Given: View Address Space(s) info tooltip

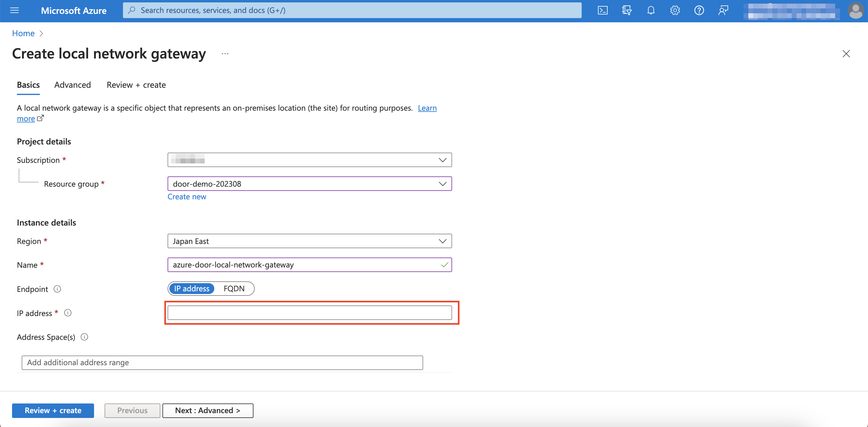Looking at the screenshot, I should (84, 337).
